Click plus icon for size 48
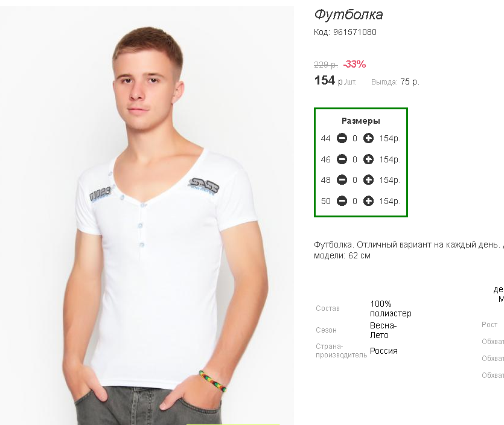 coord(368,180)
